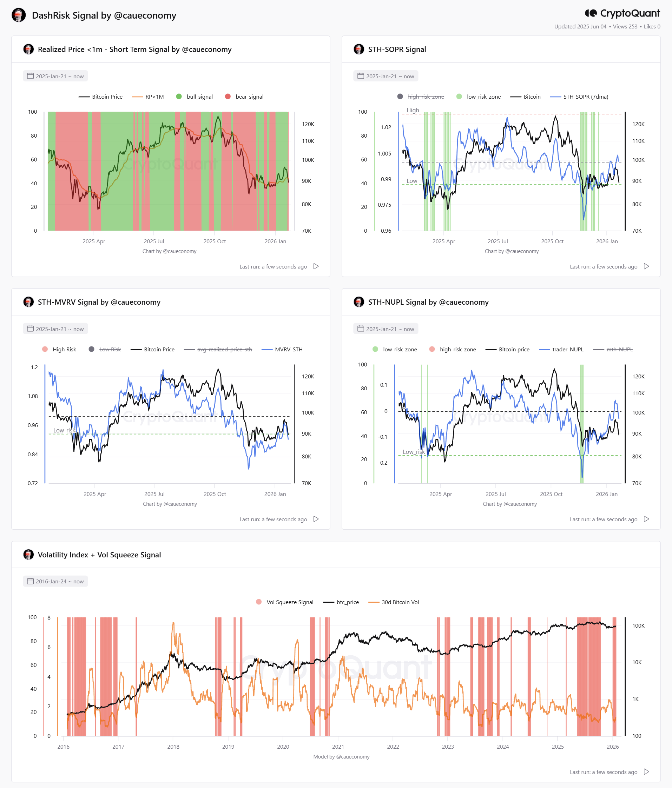Toggle avg_realized_price_sth legend entry

click(218, 349)
